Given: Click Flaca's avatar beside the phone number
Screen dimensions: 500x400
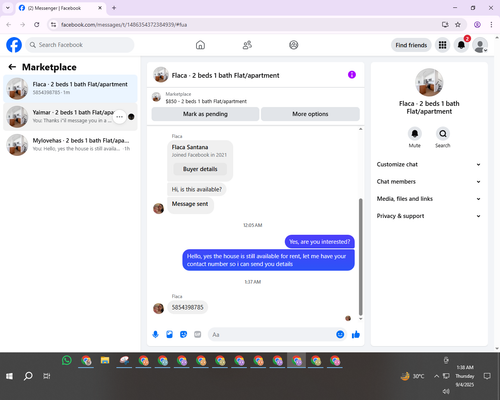Looking at the screenshot, I should pyautogui.click(x=158, y=308).
